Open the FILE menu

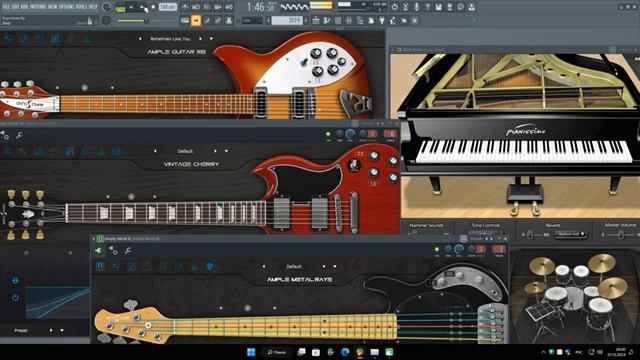(x=7, y=7)
